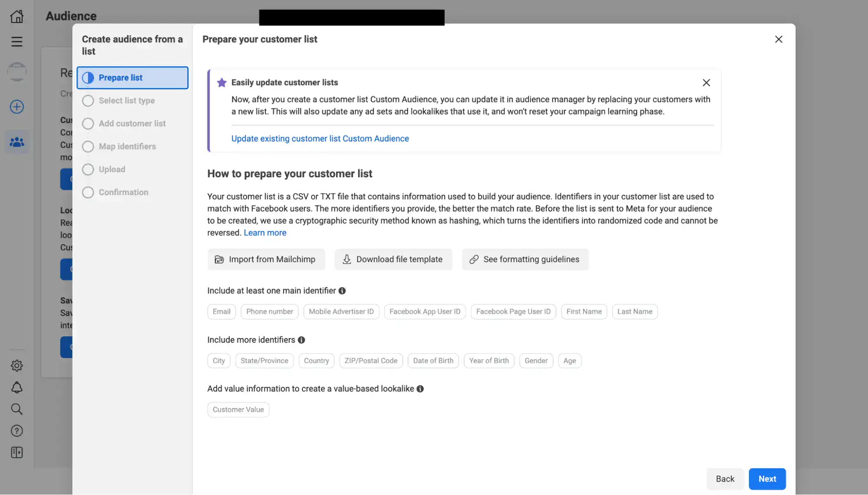
Task: Click info icon beside main identifier heading
Action: click(x=342, y=291)
